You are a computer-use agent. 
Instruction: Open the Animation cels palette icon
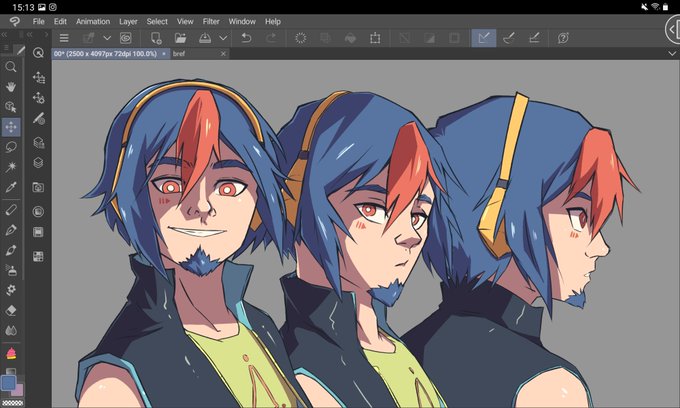(38, 232)
